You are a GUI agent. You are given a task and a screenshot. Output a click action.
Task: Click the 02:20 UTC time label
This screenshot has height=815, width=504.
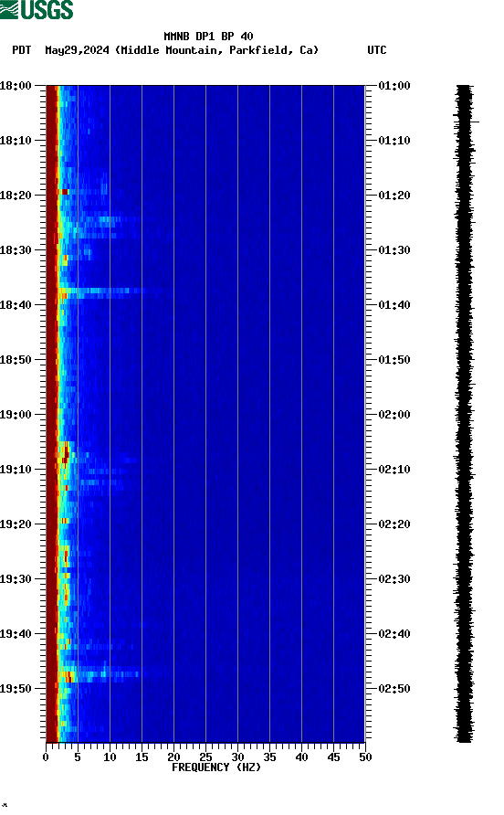pos(394,524)
